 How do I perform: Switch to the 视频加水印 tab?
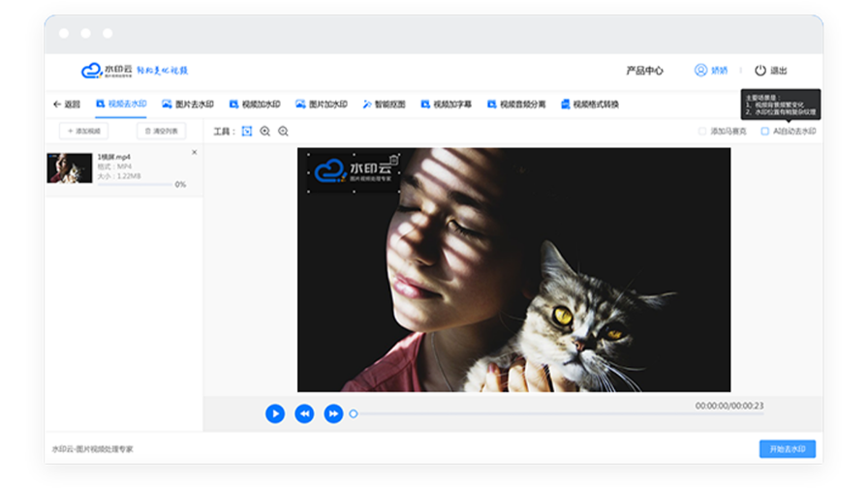point(255,104)
